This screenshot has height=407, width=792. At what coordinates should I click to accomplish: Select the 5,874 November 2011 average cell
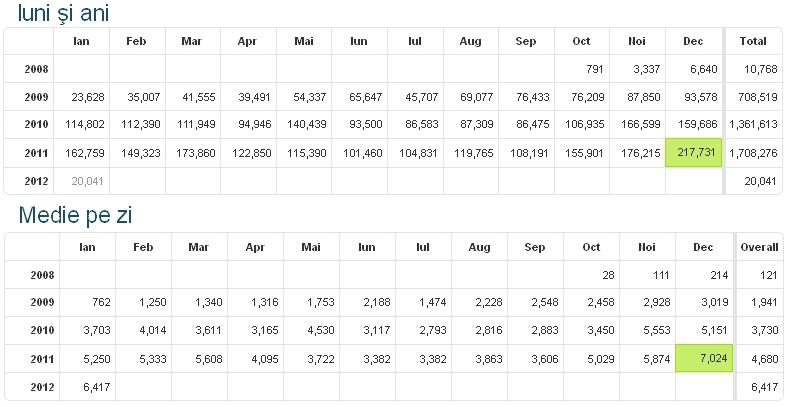657,359
